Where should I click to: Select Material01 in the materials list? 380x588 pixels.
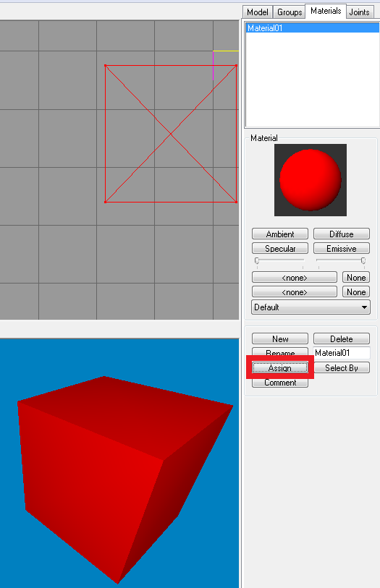tap(312, 28)
